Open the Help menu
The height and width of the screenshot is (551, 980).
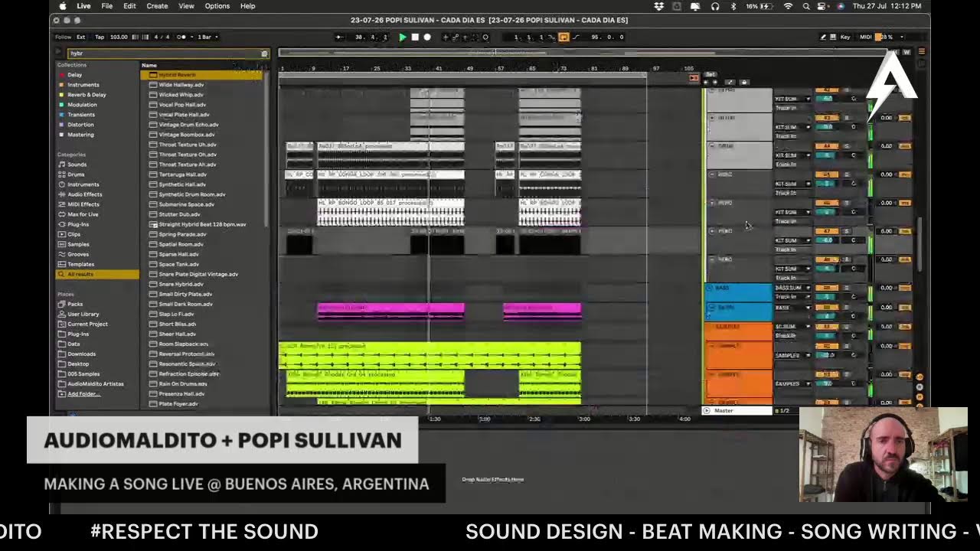click(247, 6)
